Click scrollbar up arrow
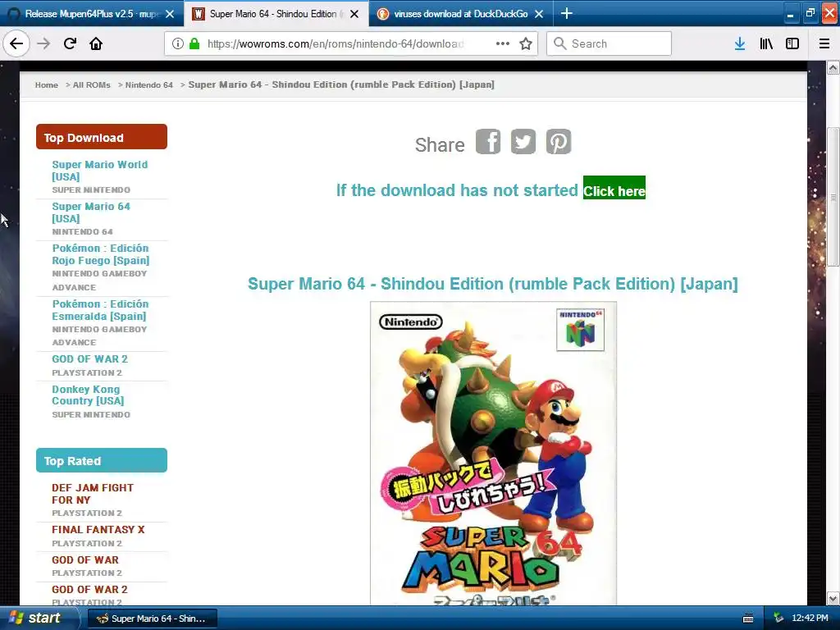 pyautogui.click(x=833, y=67)
